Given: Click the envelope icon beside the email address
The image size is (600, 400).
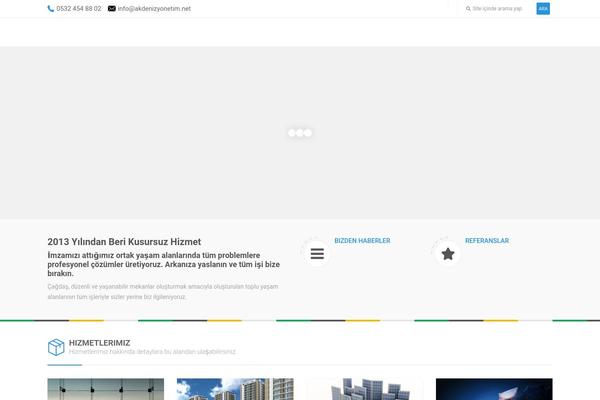Looking at the screenshot, I should [112, 8].
